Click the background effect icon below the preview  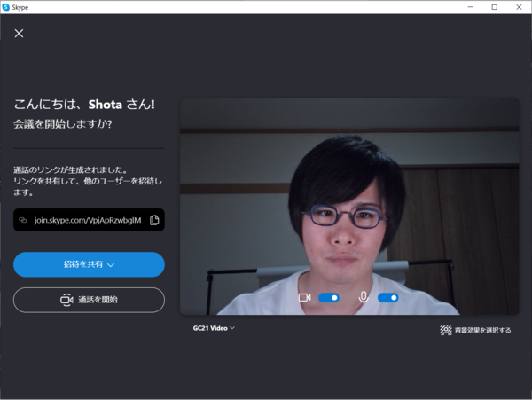click(446, 330)
